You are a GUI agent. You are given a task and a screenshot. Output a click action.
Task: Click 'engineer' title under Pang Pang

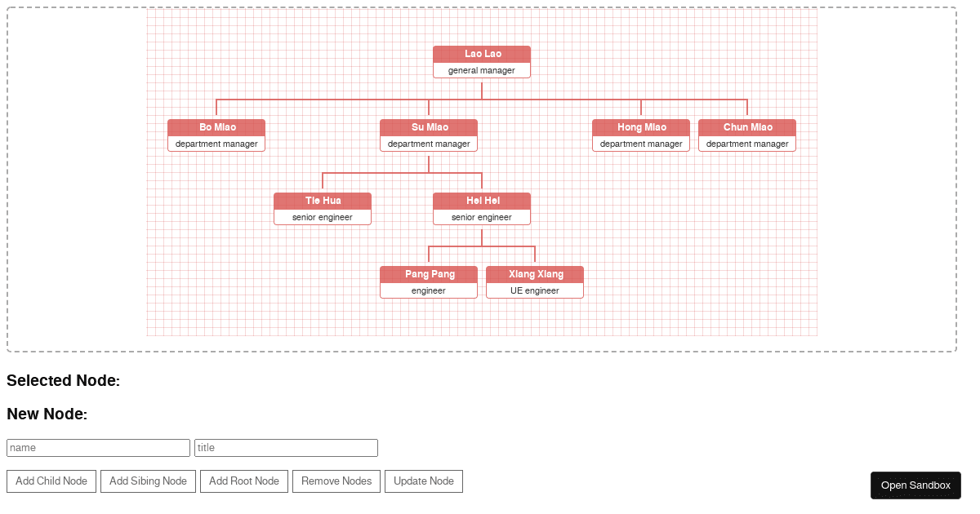tap(429, 290)
